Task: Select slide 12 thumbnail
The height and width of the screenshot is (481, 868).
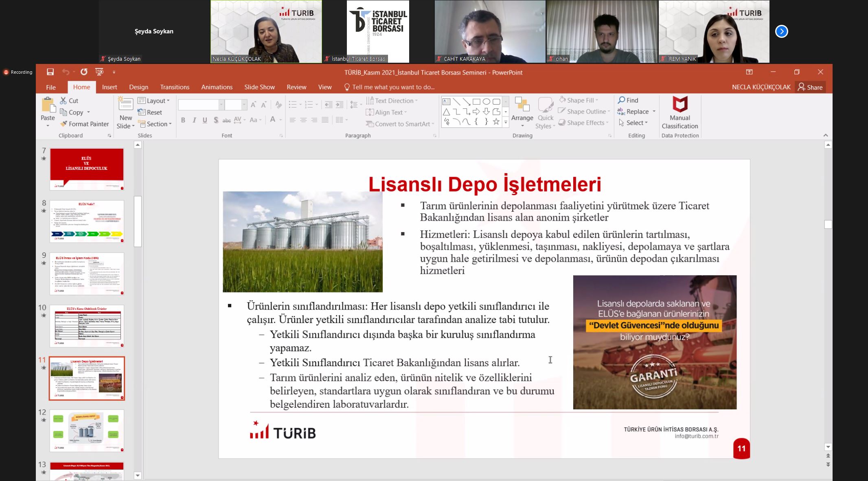Action: pyautogui.click(x=87, y=430)
